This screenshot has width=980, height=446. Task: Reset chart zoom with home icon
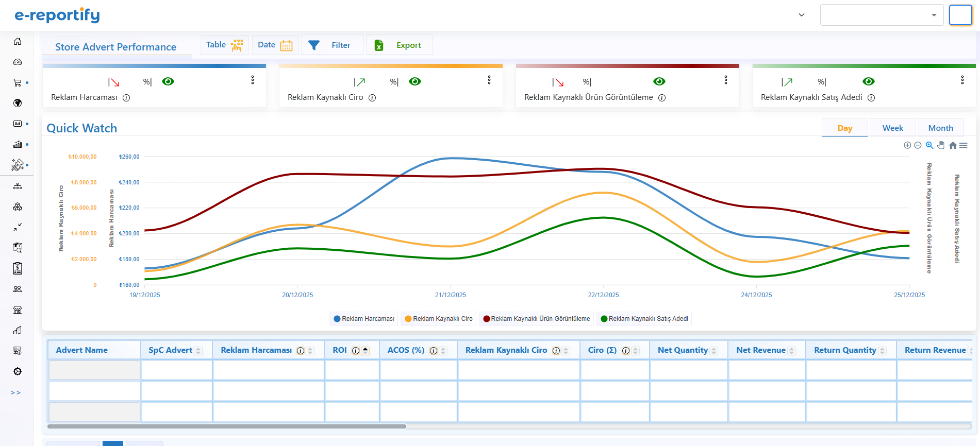coord(953,145)
